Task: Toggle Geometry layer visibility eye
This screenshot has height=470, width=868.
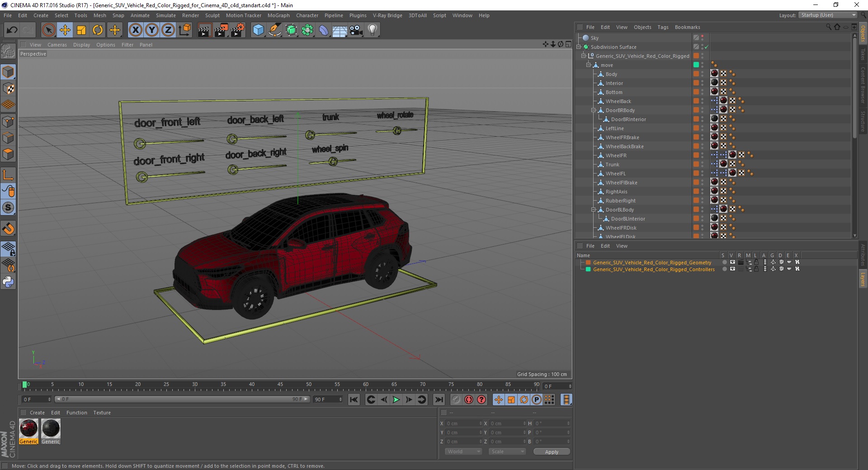Action: coord(732,262)
